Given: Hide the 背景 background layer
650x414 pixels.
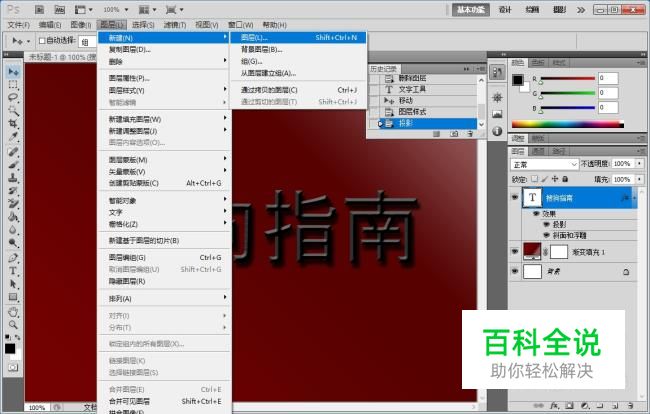Looking at the screenshot, I should pos(515,271).
